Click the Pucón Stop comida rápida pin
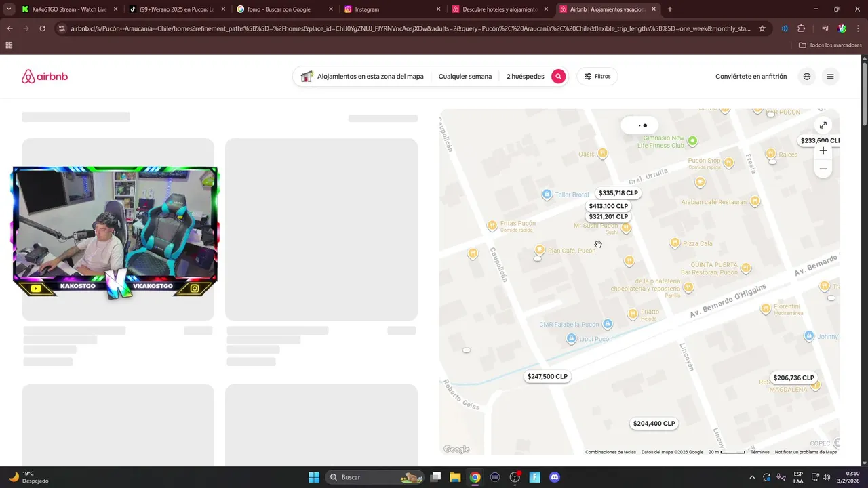 tap(728, 163)
